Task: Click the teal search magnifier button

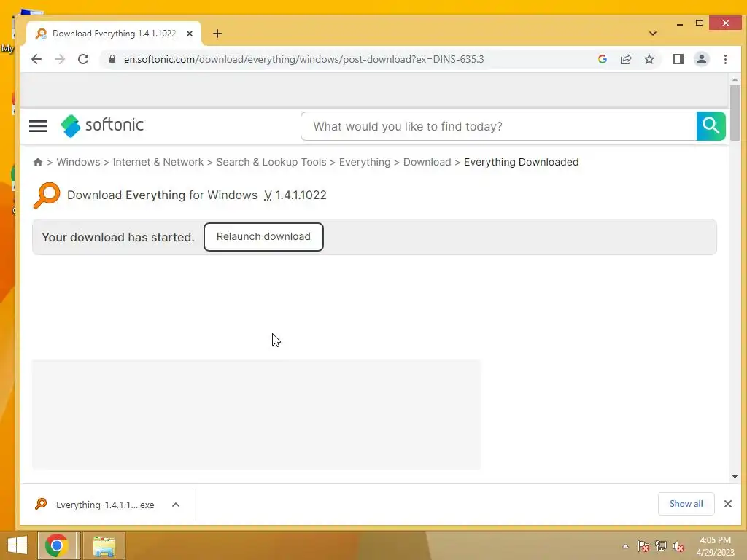Action: coord(711,126)
